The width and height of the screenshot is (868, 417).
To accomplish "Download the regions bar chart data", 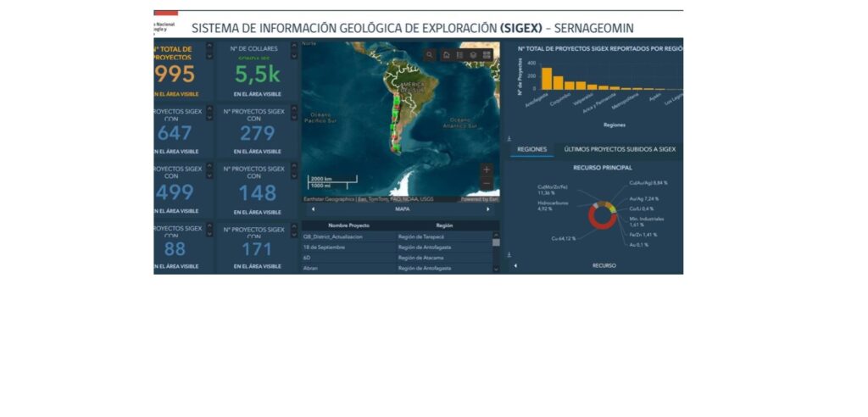I will pyautogui.click(x=509, y=137).
